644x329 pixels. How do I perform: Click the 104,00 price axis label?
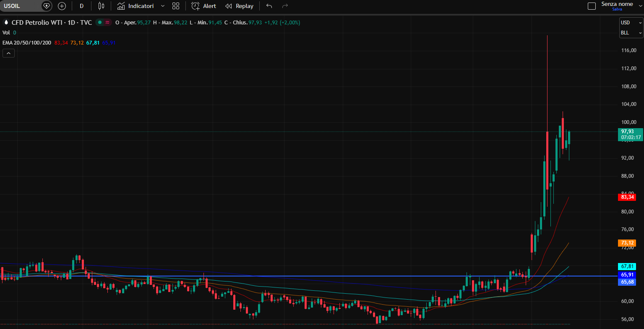(x=628, y=104)
